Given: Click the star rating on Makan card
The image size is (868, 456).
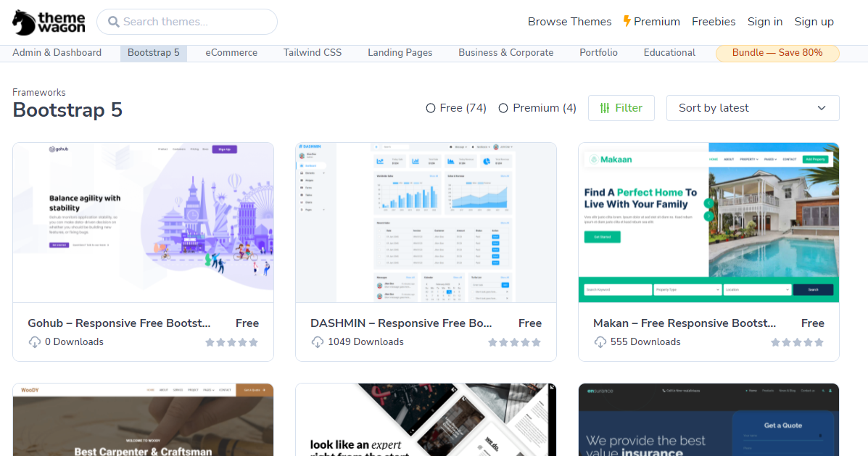Looking at the screenshot, I should [797, 342].
